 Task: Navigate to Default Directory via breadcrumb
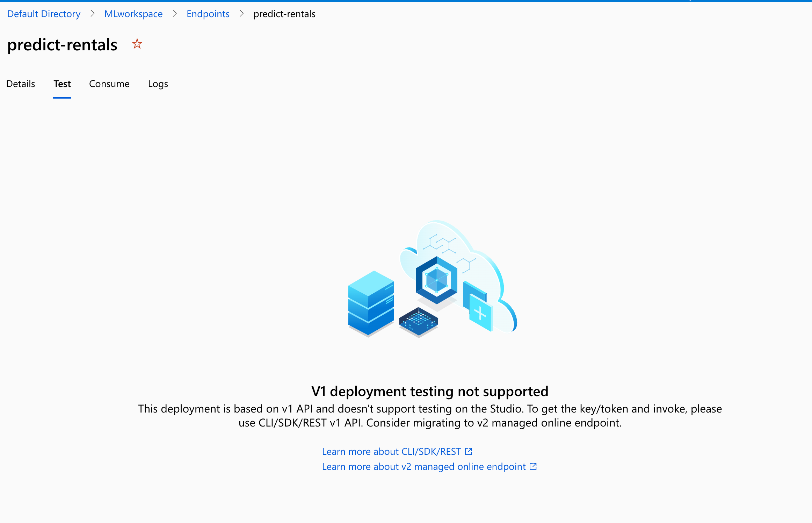[44, 14]
